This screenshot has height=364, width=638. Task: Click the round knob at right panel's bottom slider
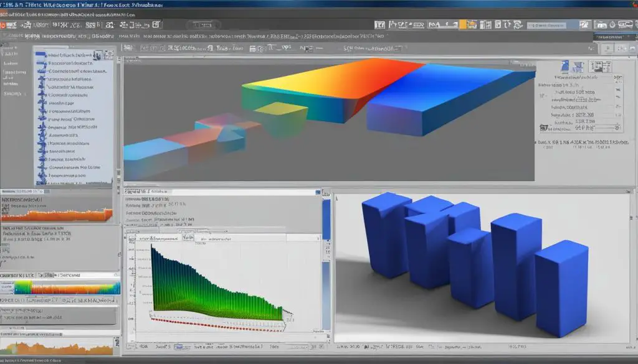point(617,127)
